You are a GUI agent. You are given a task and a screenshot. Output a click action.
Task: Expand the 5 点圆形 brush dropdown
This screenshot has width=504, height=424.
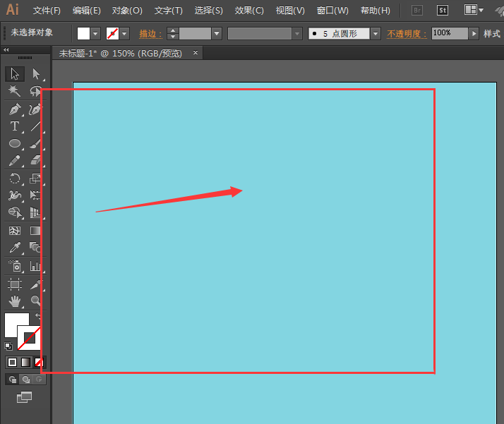pyautogui.click(x=375, y=33)
